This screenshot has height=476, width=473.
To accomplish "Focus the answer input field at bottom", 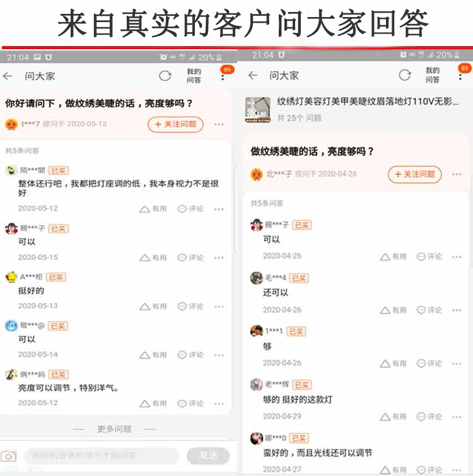I will (x=101, y=456).
